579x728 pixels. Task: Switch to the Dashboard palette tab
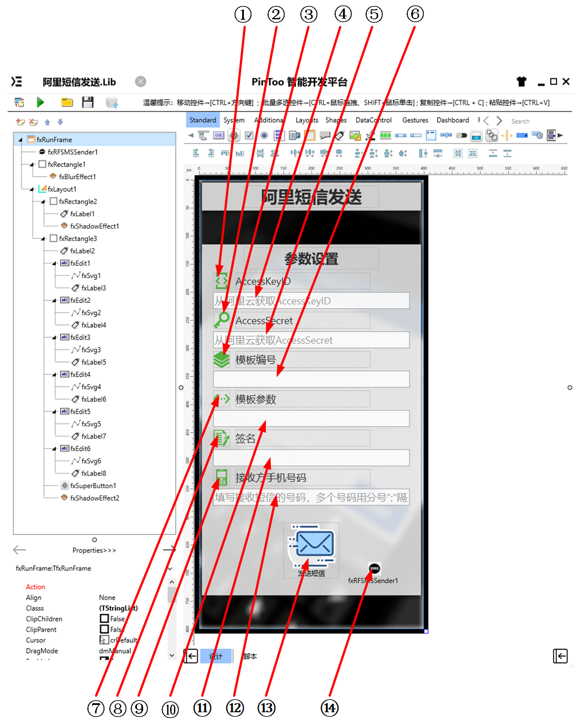(x=453, y=120)
